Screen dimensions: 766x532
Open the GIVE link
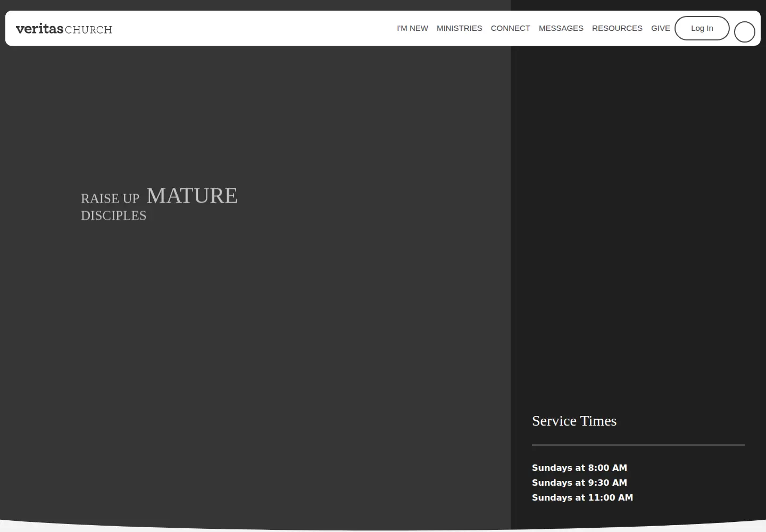click(x=661, y=28)
